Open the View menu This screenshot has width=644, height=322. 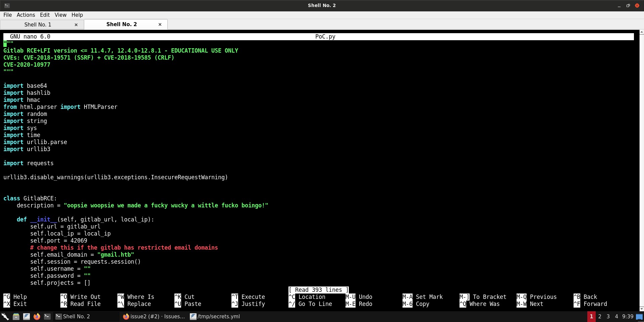point(60,15)
